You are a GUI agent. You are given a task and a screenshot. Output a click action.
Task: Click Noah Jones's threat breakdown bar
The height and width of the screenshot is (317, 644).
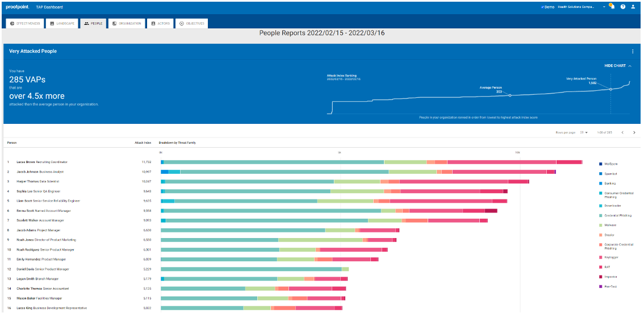click(278, 240)
